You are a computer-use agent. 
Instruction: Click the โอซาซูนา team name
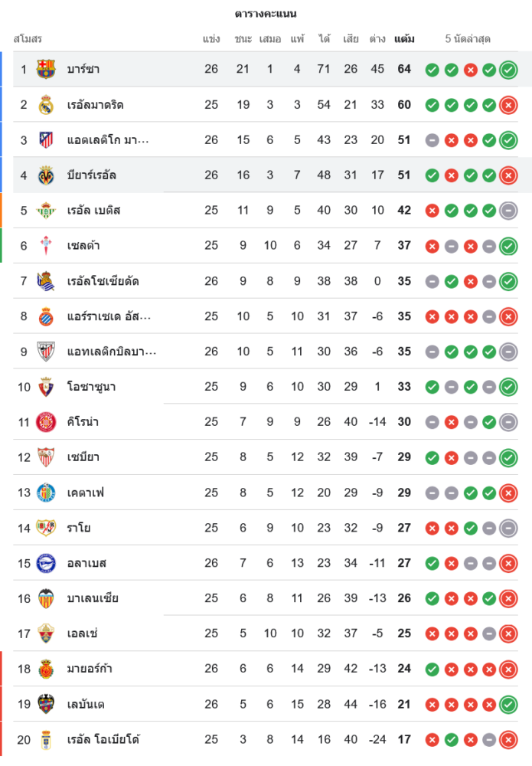(92, 387)
